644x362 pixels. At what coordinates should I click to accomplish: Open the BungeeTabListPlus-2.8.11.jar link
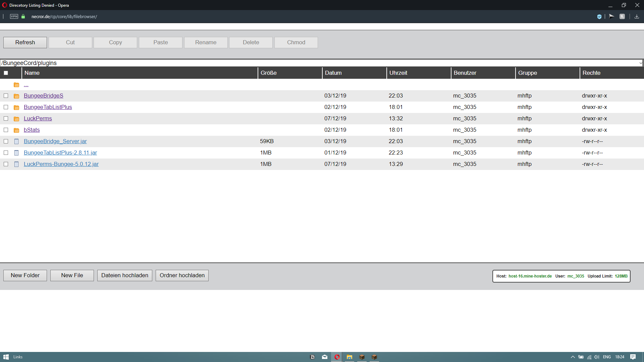(x=60, y=153)
